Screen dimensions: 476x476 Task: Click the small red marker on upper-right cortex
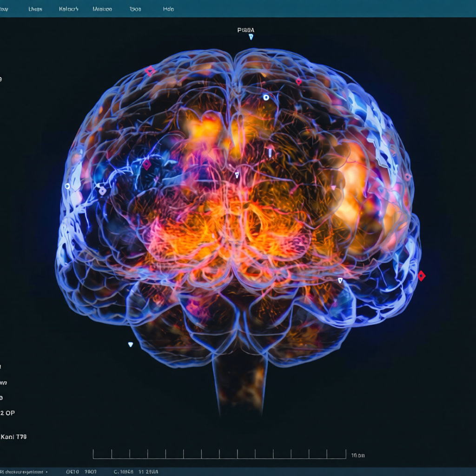[299, 81]
